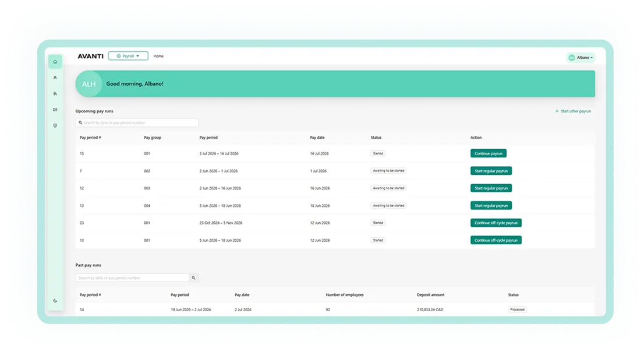
Task: Open the Albano user menu dropdown
Action: tap(581, 58)
